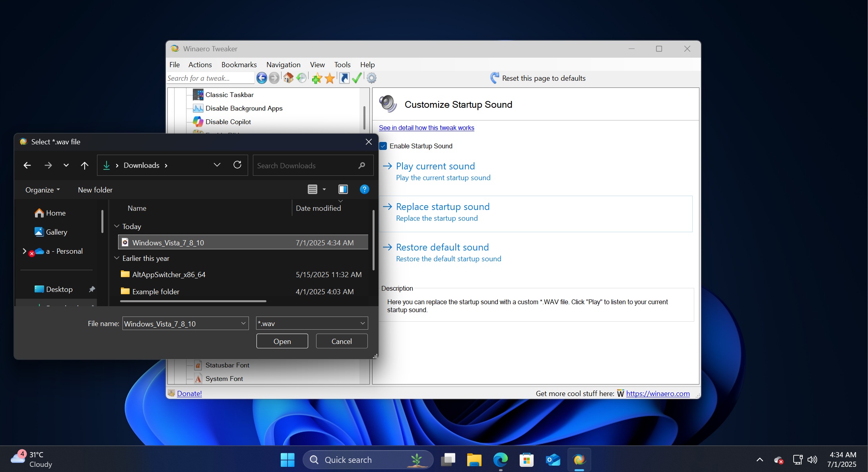Open the Bookmarks menu
868x472 pixels.
coord(239,64)
